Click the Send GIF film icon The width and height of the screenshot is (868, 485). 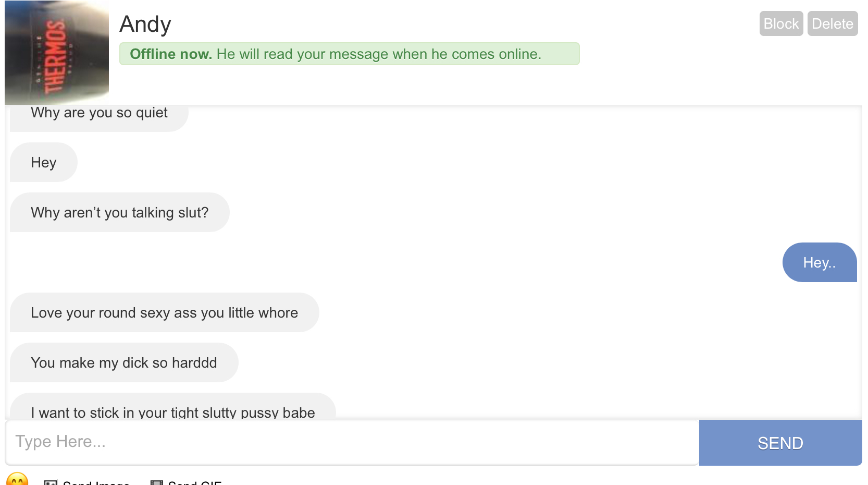point(157,482)
